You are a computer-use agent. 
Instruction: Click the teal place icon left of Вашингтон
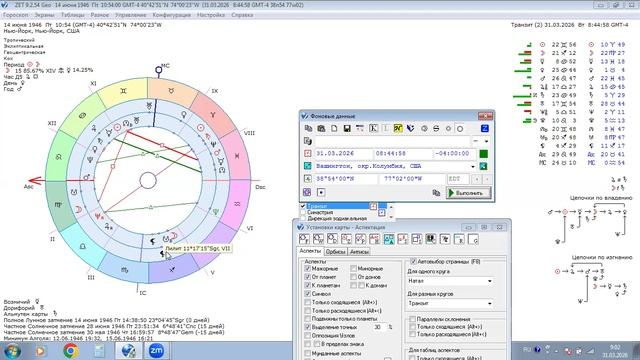308,166
